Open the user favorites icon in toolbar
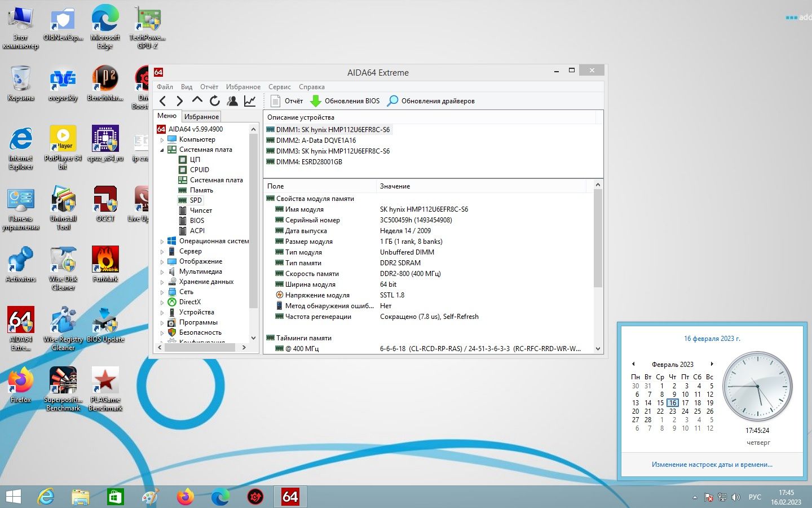 (x=232, y=101)
